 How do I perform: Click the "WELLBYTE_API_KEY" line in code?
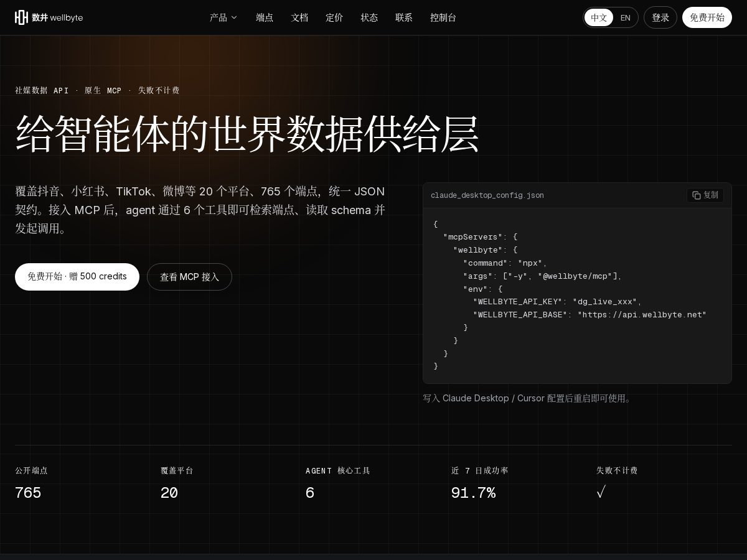click(557, 301)
